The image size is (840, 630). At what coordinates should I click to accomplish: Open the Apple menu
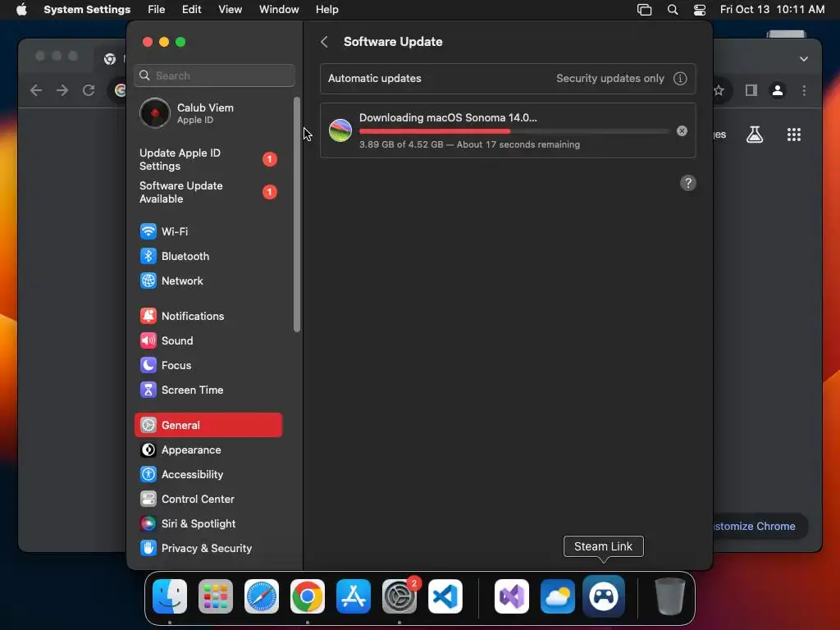coord(21,10)
